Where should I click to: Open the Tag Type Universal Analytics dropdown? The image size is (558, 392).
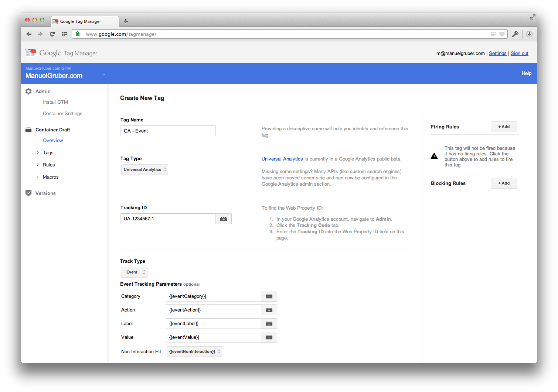coord(144,169)
